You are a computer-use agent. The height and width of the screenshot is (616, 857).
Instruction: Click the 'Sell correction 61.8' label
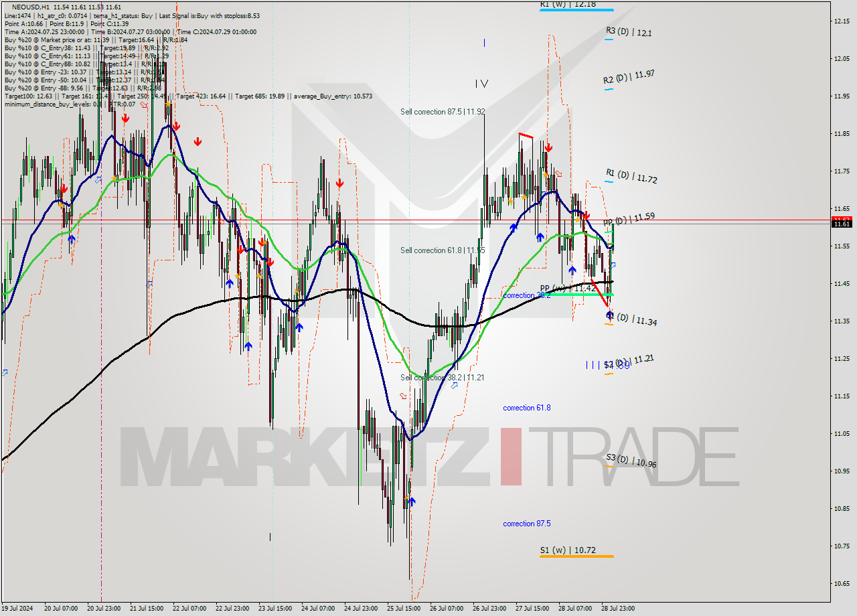point(443,250)
